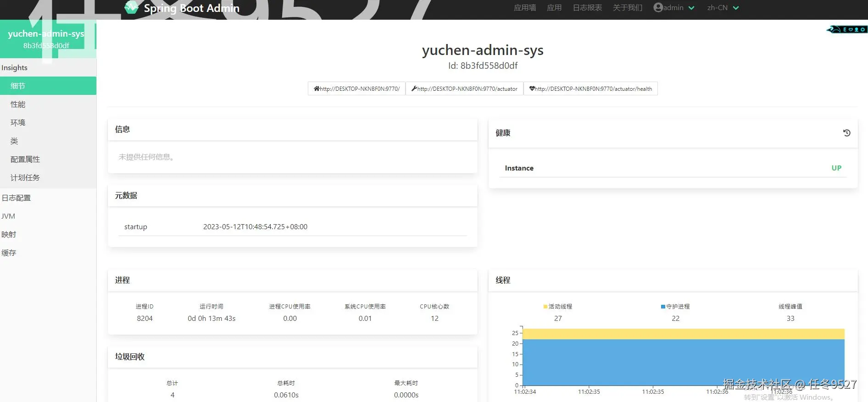Open 缓存 in the sidebar

click(48, 253)
